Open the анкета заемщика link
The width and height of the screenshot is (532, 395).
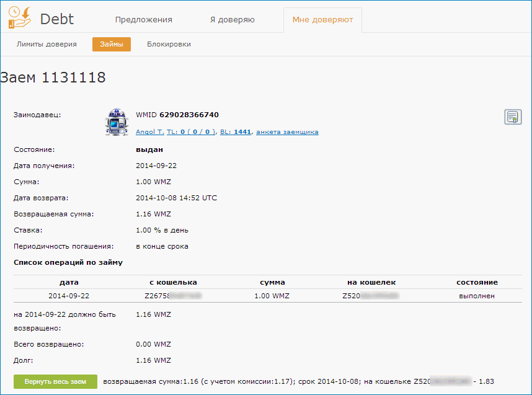tap(287, 132)
